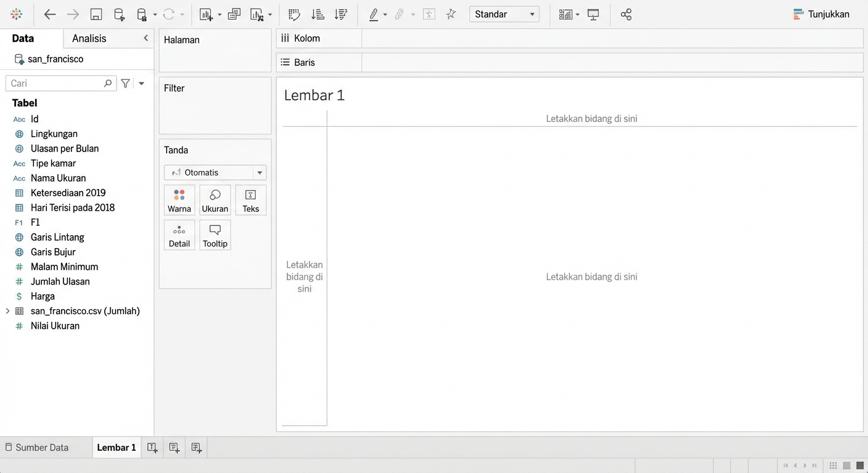Click the new dashboard icon

(x=174, y=448)
